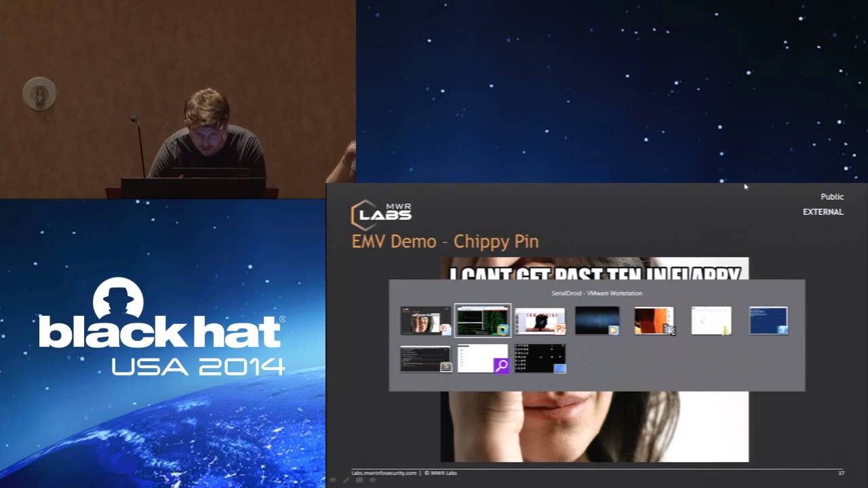The image size is (868, 488).
Task: Switch to Windows Media Player thumbnail
Action: [597, 321]
